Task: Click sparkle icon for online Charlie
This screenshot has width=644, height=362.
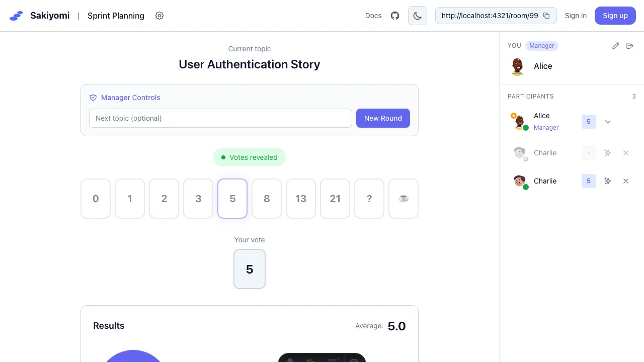Action: click(x=608, y=181)
